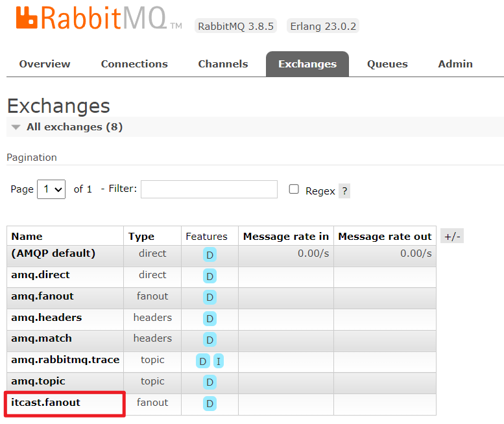Switch to the Connections tab
Viewport: 504px width, 424px height.
tap(134, 64)
